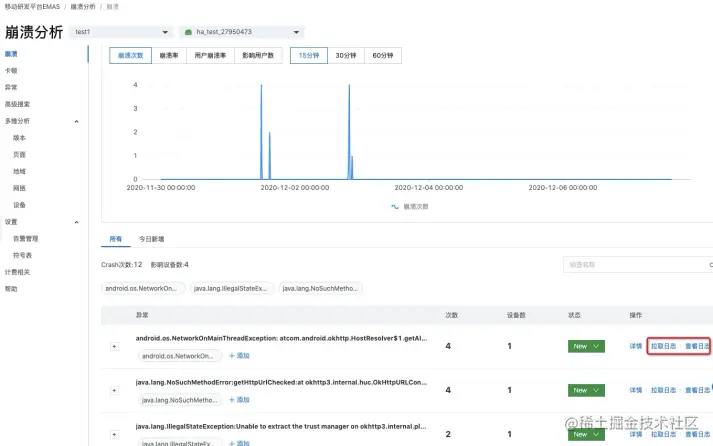Click the 状态 column header
This screenshot has width=713, height=446.
pos(574,315)
